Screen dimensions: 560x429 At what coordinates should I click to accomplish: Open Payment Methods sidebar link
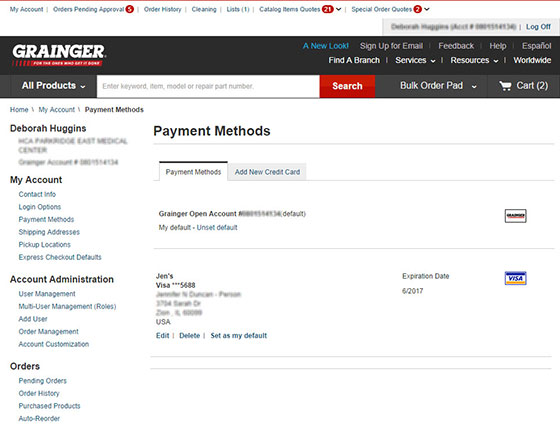(x=46, y=219)
